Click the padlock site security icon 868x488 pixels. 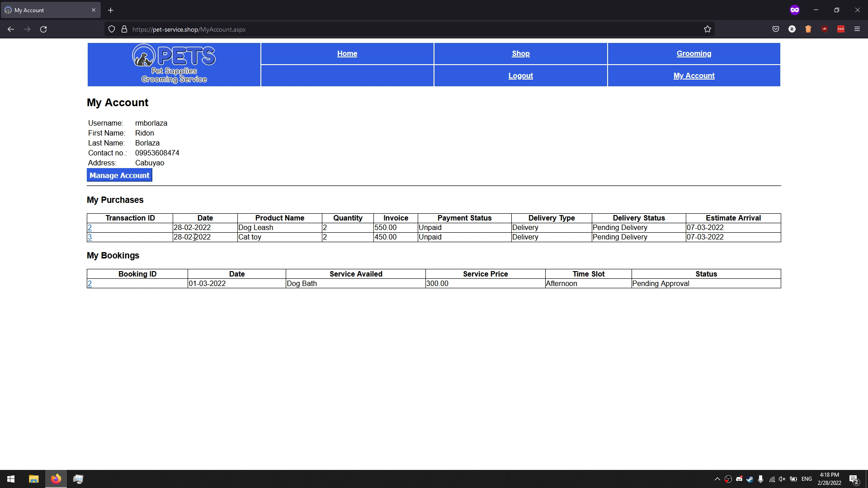(124, 29)
